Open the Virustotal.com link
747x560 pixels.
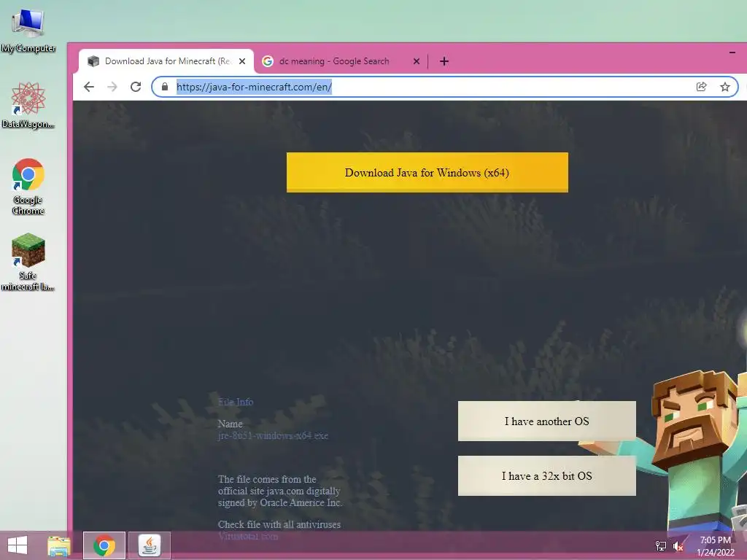pyautogui.click(x=248, y=536)
